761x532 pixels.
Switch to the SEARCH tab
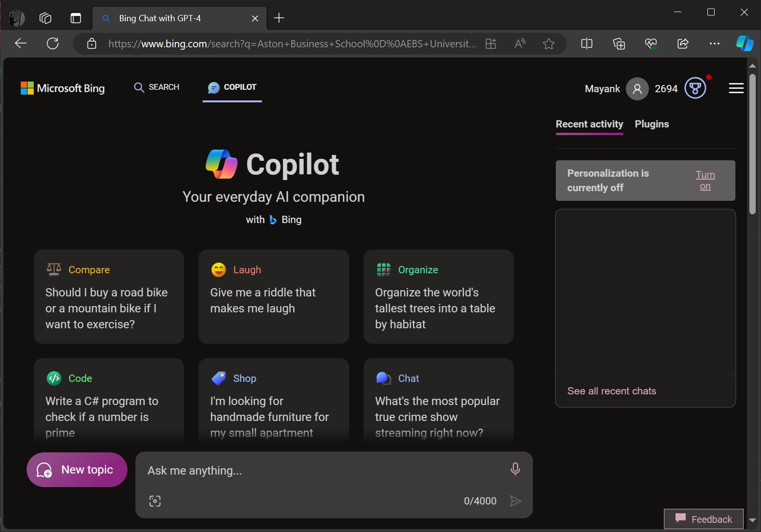click(x=156, y=87)
